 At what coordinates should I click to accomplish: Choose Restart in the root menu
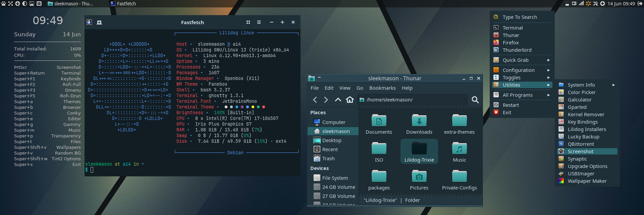[x=522, y=105]
